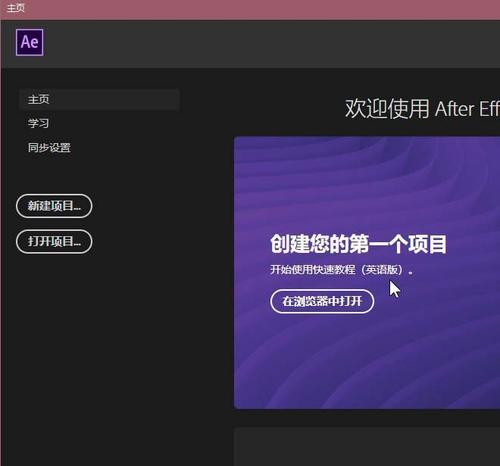This screenshot has width=500, height=466.
Task: Click the purple tutorial banner card
Action: click(367, 272)
